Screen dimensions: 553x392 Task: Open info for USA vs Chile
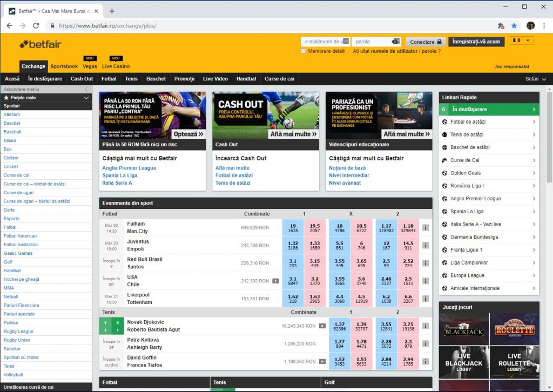(426, 281)
